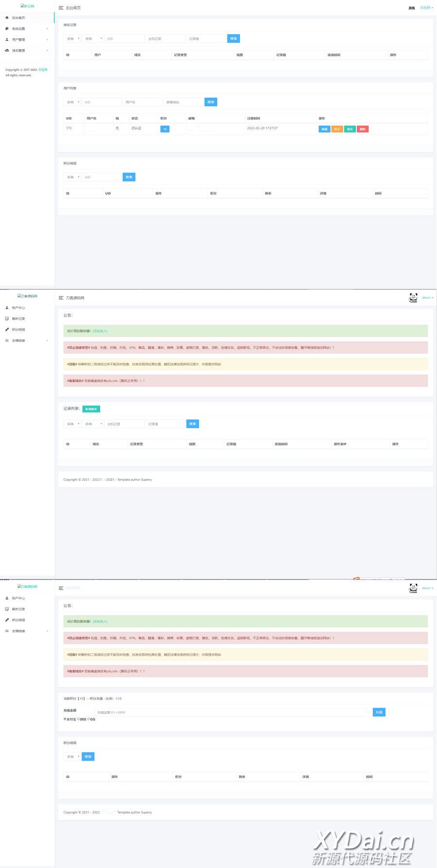
Task: Click the hamburger icon beside 刀客源码网 title
Action: 61,298
